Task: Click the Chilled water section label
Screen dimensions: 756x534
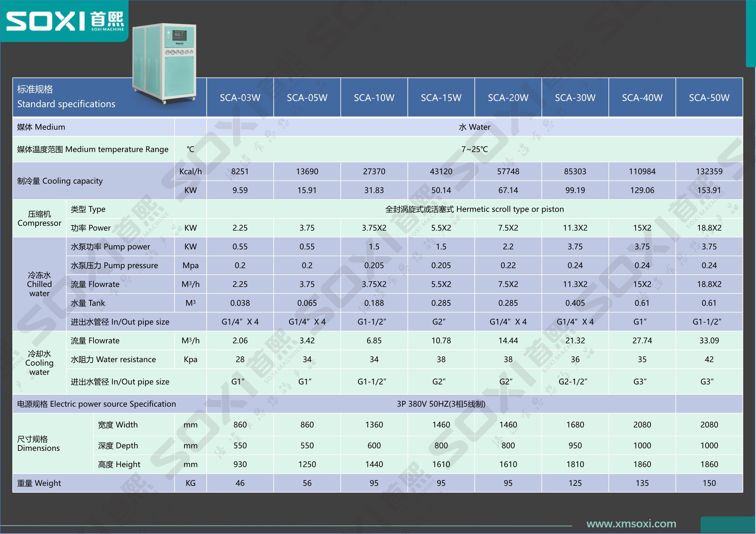Action: 39,284
